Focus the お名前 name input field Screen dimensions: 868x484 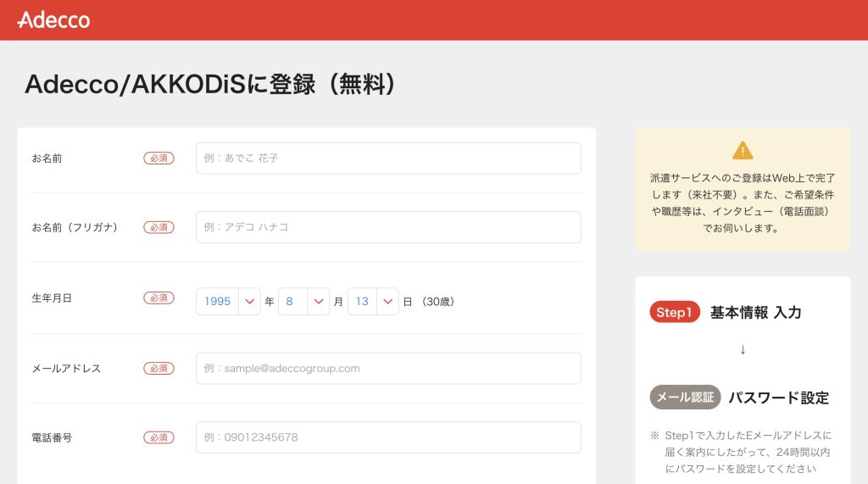388,159
